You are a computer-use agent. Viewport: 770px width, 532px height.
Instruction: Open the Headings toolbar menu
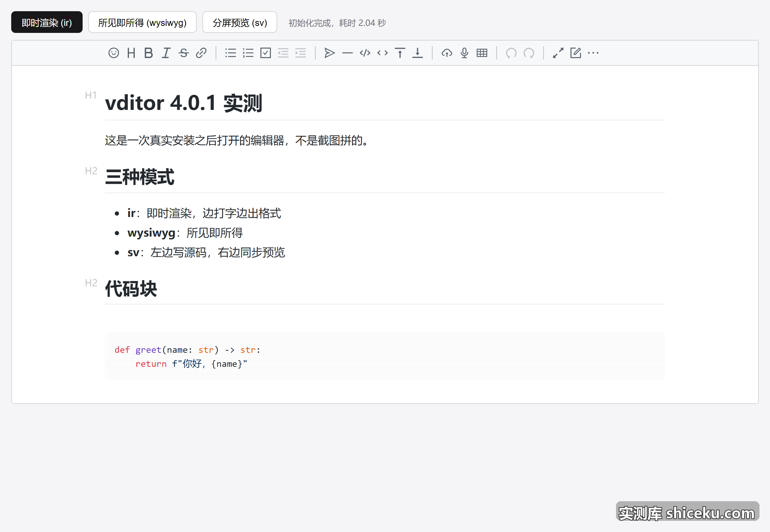pyautogui.click(x=131, y=53)
